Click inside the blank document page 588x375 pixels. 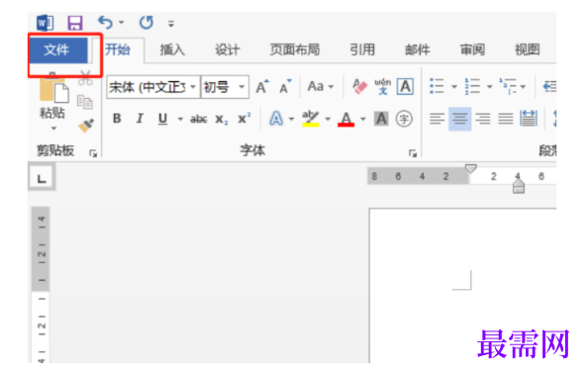point(462,286)
